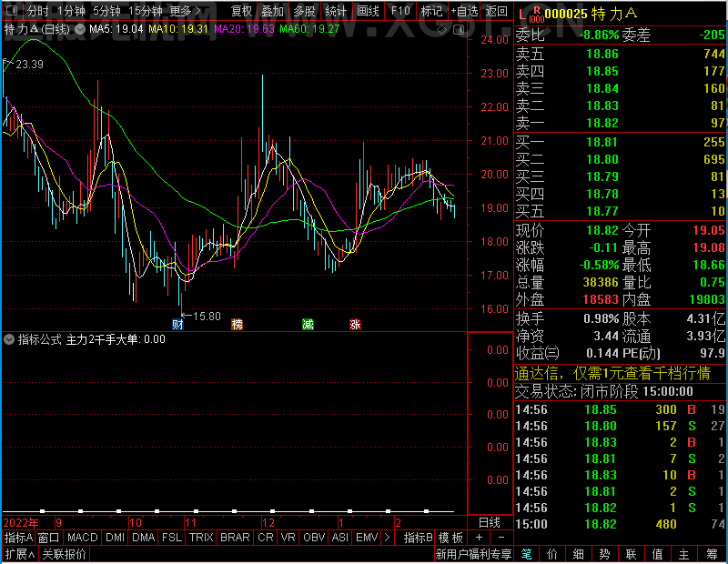Select the MACD indicator
This screenshot has width=728, height=564.
tap(82, 538)
